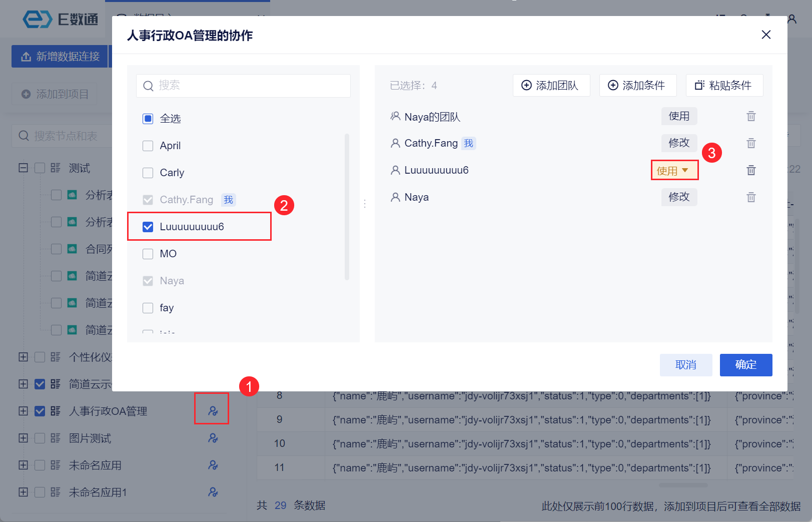The image size is (812, 522).
Task: Expand the 未命名应用 tree node
Action: click(x=23, y=465)
